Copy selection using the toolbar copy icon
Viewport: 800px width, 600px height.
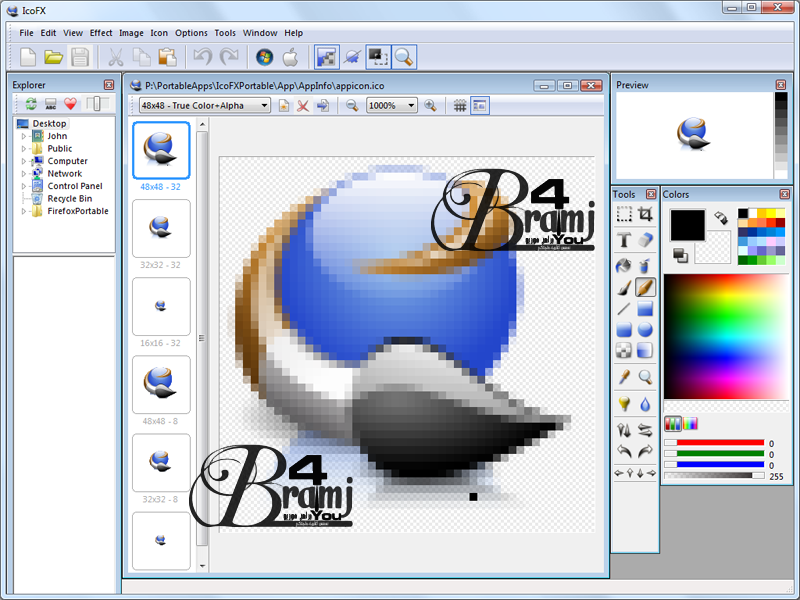click(x=141, y=57)
